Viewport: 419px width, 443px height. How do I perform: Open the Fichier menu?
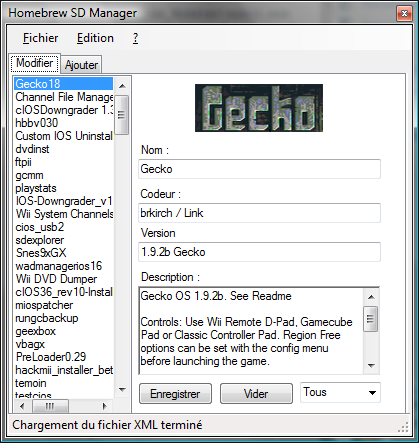(40, 38)
